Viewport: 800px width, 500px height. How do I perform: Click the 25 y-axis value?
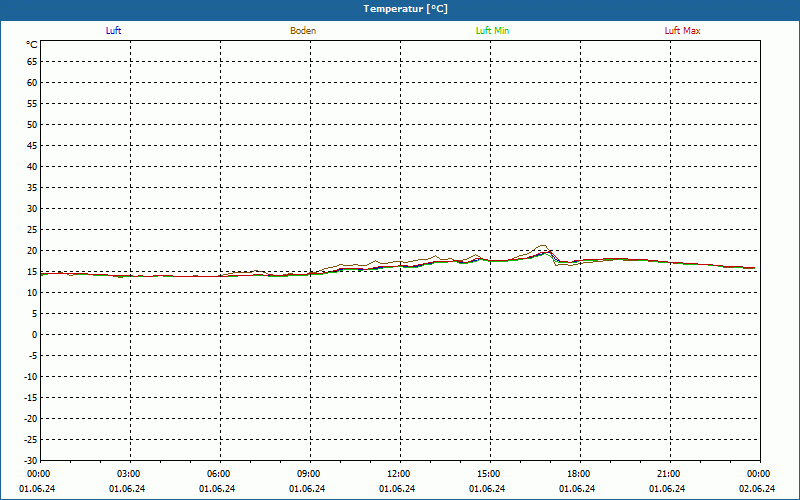[x=32, y=230]
